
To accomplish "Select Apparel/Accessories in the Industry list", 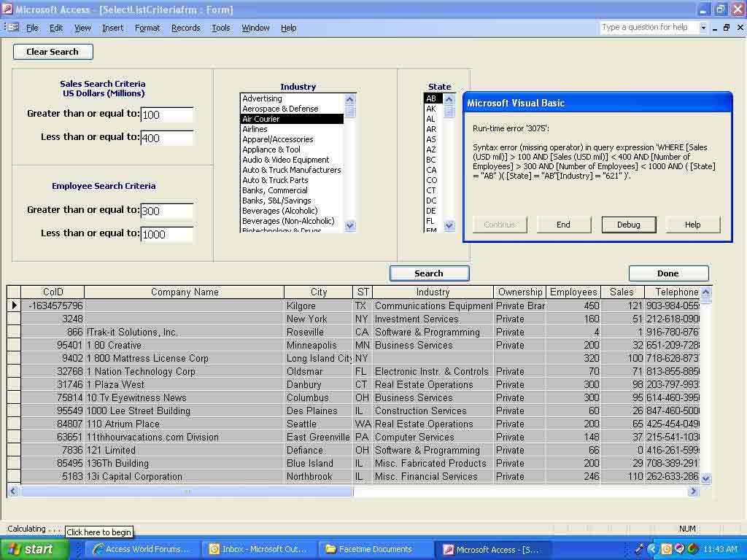I will coord(292,139).
